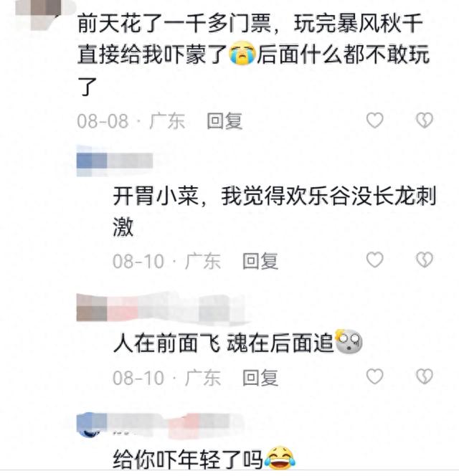Open username above the 开胃小菜 reply
Screen dimensions: 459x476
tap(115, 161)
